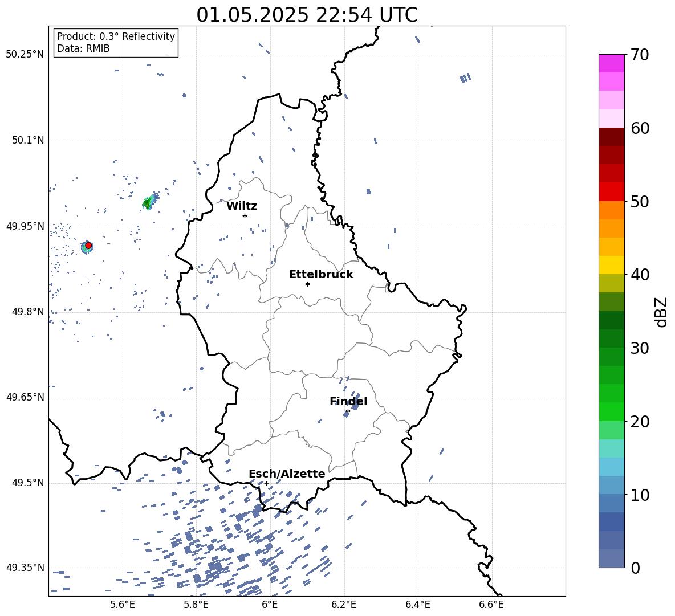
Task: Click the 5.6°E longitude label
Action: (x=122, y=605)
